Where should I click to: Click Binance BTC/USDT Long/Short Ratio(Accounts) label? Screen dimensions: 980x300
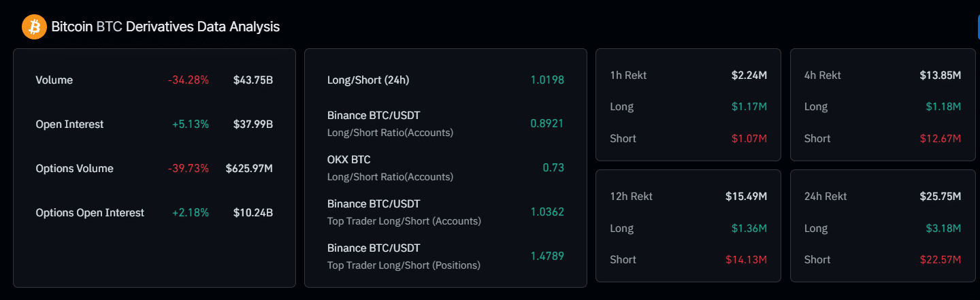coord(390,124)
